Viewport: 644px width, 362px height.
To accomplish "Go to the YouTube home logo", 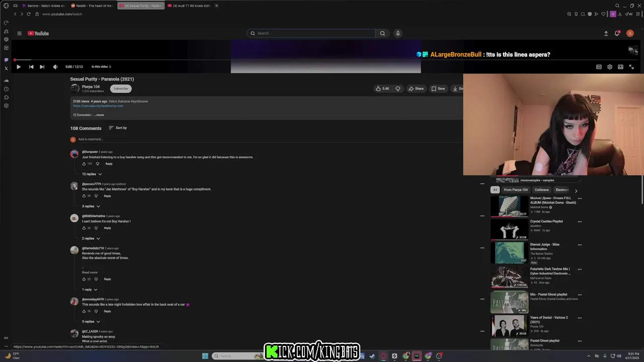I will 38,33.
